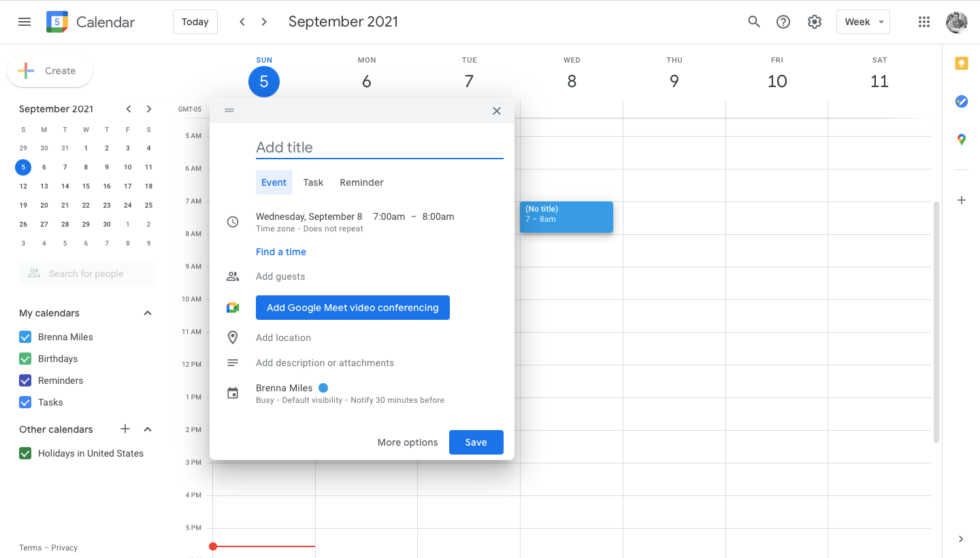
Task: Click the Brenna Miles calendar color dot
Action: [x=323, y=387]
